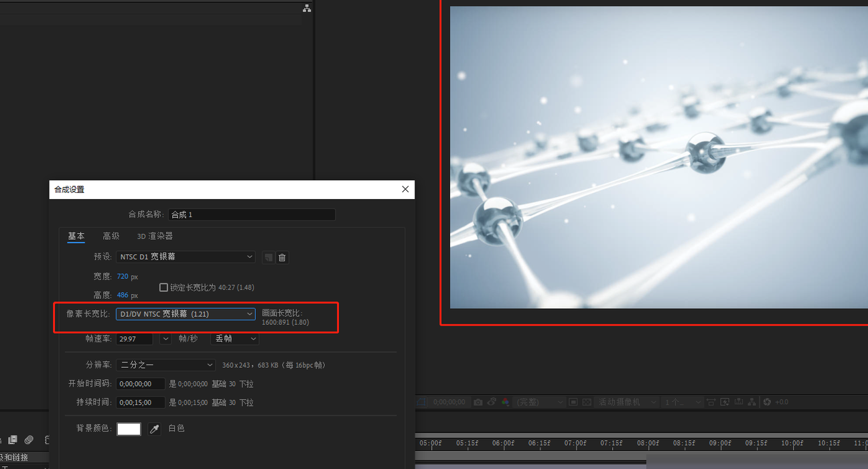Open the project flowchart icon at panel top
Image resolution: width=868 pixels, height=469 pixels.
point(307,8)
